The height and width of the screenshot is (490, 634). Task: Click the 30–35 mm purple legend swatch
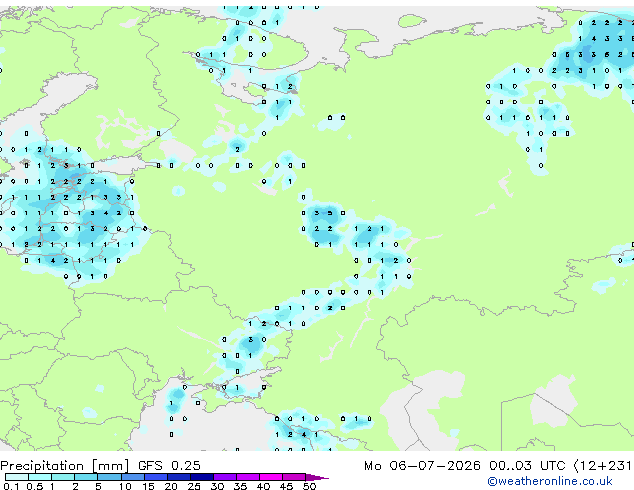[225, 477]
